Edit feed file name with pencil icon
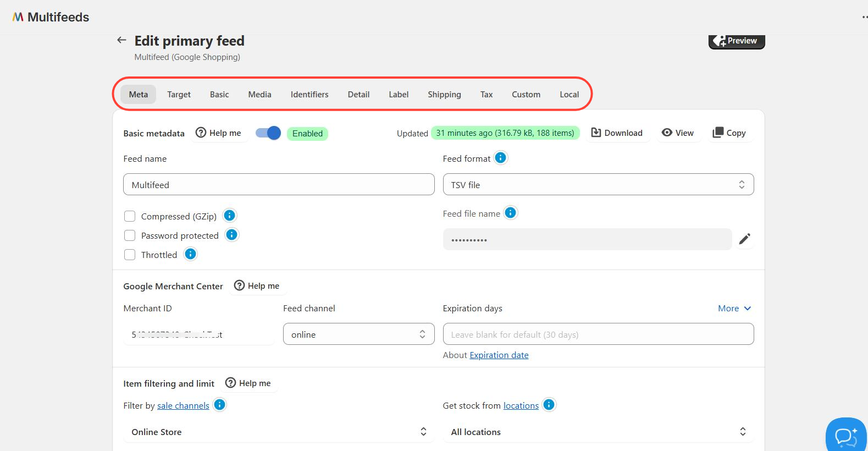The height and width of the screenshot is (451, 868). tap(745, 239)
